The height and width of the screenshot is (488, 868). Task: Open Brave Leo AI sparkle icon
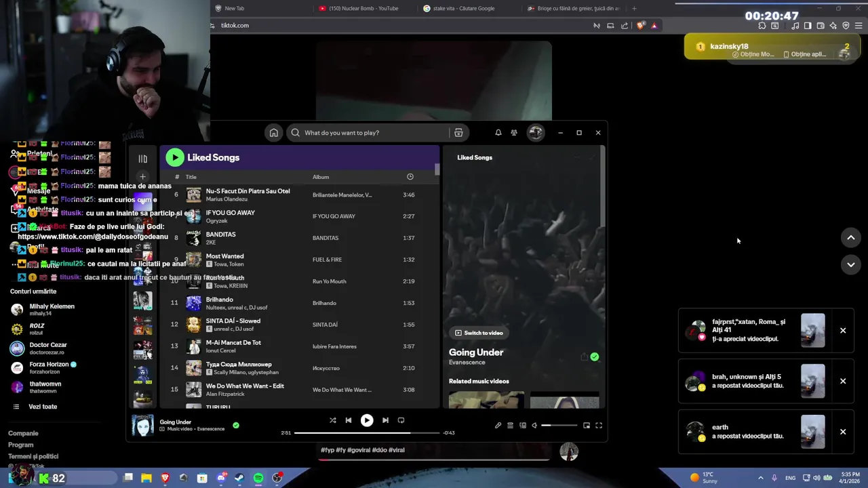pyautogui.click(x=833, y=26)
